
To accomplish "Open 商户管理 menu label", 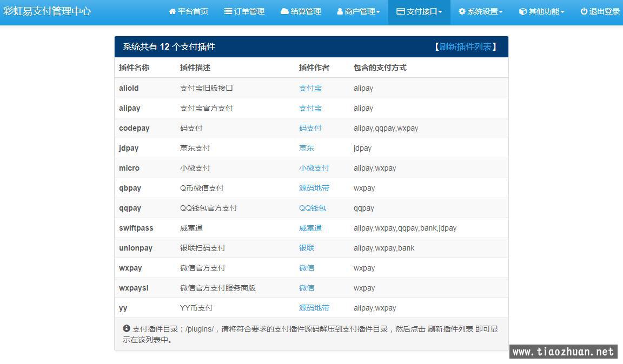I will [x=360, y=11].
